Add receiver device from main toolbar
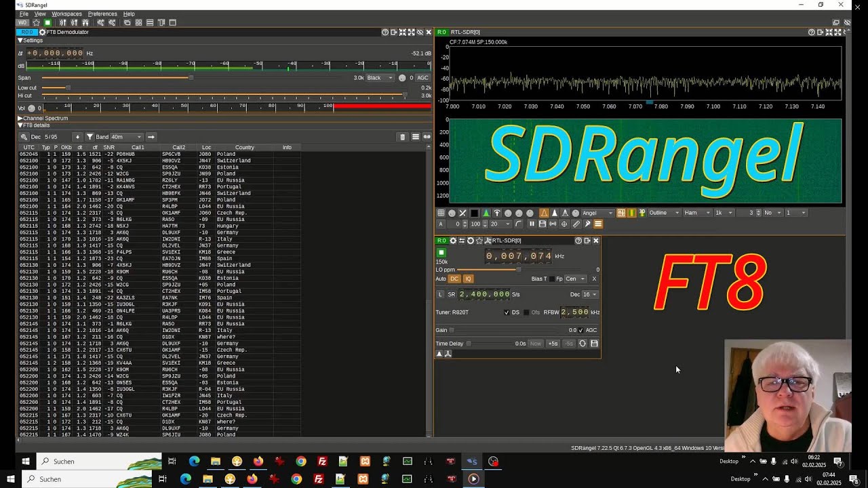The image size is (868, 488). tap(62, 22)
